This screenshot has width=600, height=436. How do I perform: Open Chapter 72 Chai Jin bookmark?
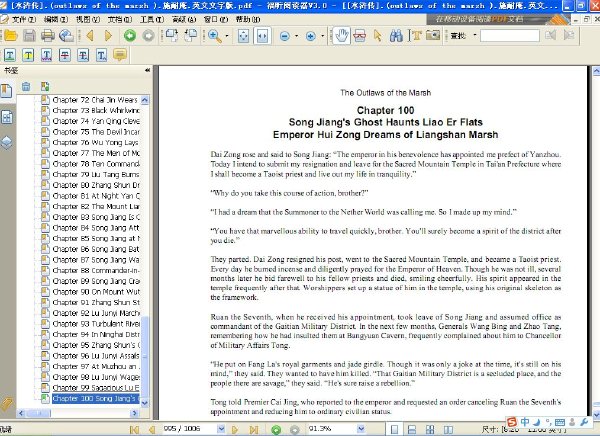[x=95, y=100]
